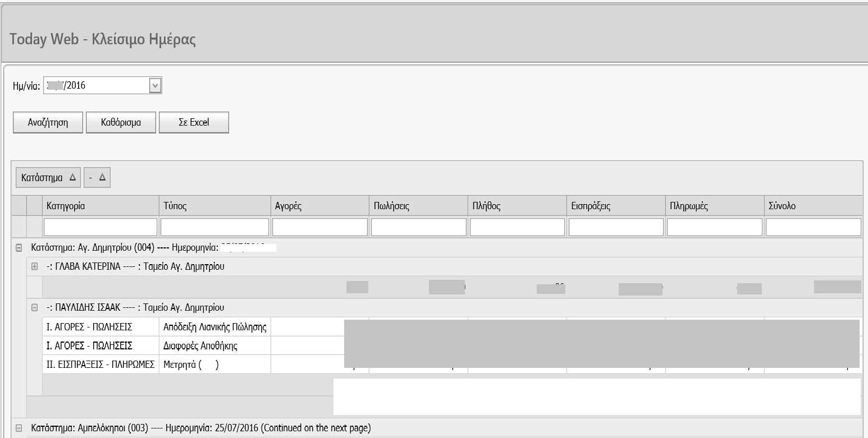The height and width of the screenshot is (438, 868).
Task: Expand the ΓΛΑΒΑ ΚΑΤΕΡΙΝΑ group row
Action: point(34,267)
